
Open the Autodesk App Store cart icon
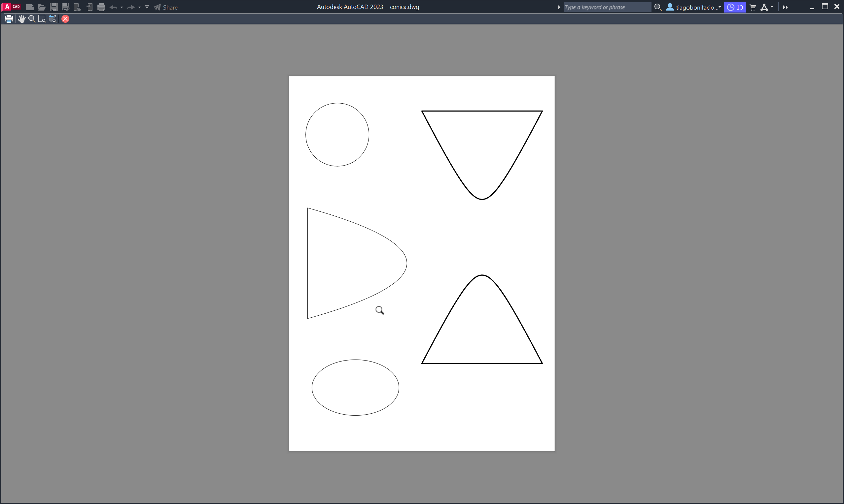point(753,7)
